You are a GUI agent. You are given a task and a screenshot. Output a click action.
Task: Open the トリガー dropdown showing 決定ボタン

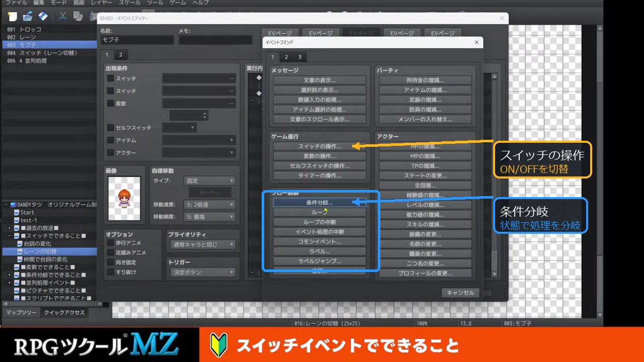(203, 273)
